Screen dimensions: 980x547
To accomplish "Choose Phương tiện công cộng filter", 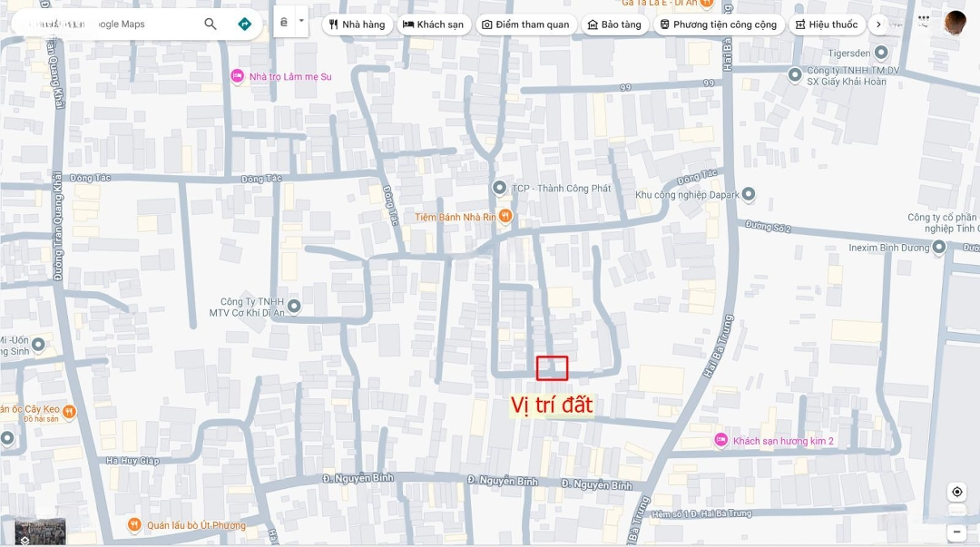I will click(x=718, y=24).
